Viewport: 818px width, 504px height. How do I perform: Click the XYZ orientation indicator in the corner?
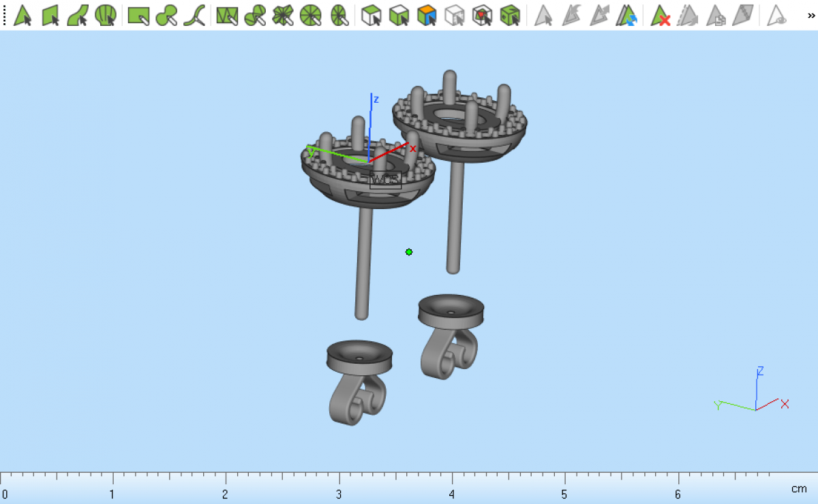pyautogui.click(x=755, y=395)
